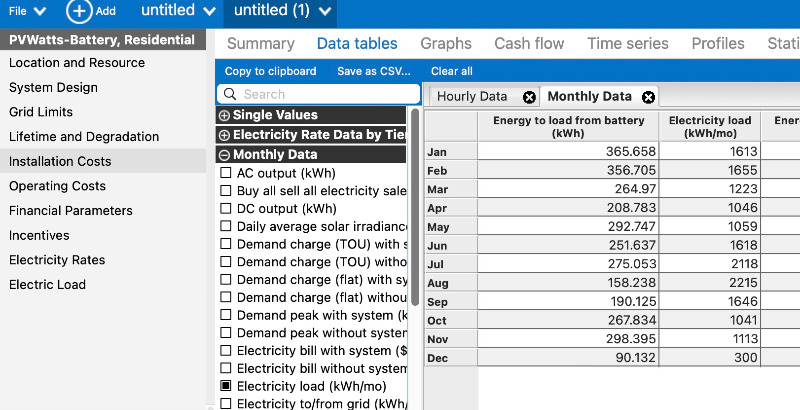
Task: Switch to the Graphs tab
Action: coord(445,44)
